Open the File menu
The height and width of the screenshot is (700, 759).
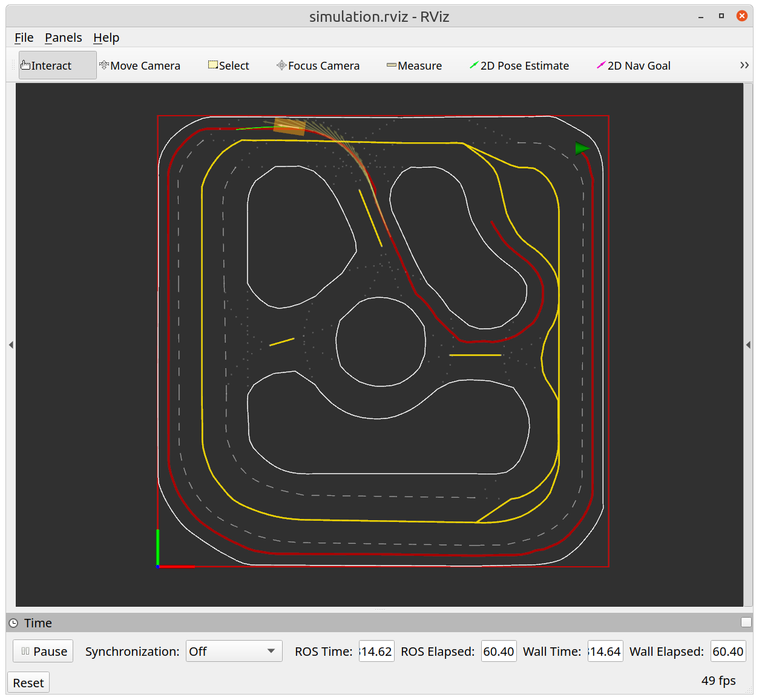tap(24, 38)
